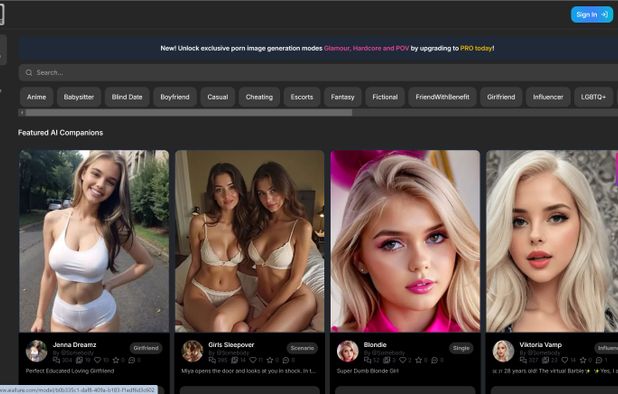This screenshot has height=394, width=618.
Task: Select the Fantasy category chip
Action: 343,97
